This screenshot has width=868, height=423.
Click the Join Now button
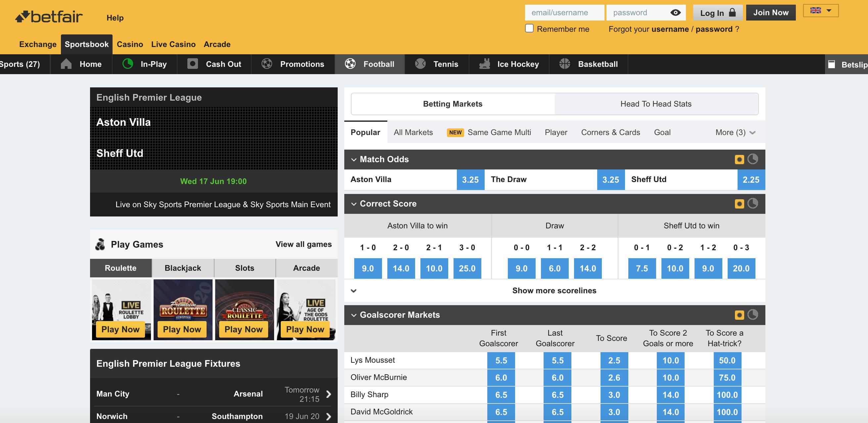click(x=771, y=13)
